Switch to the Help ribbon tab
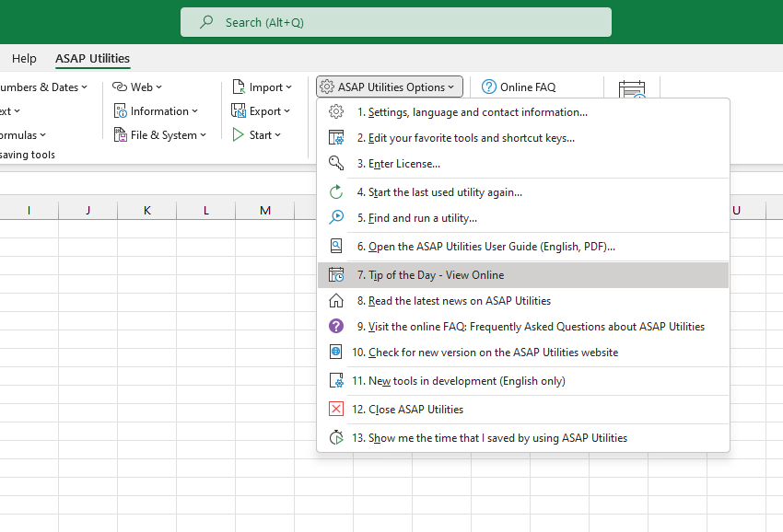 click(x=24, y=58)
